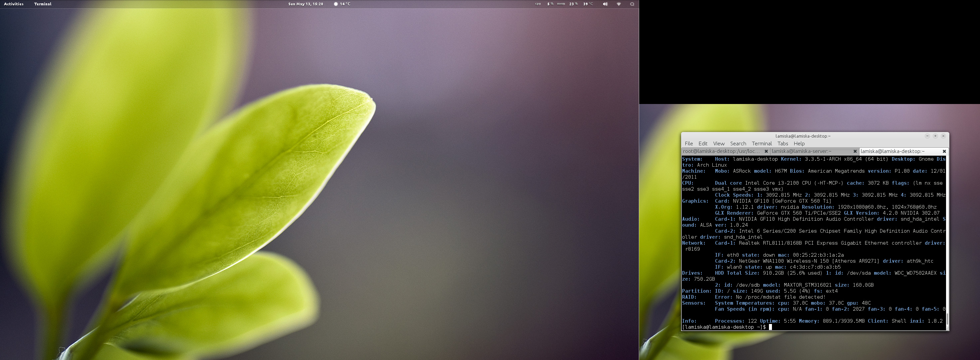Click the 'MAXTOR_STM316021' drive model text
The width and height of the screenshot is (980, 360).
(807, 285)
